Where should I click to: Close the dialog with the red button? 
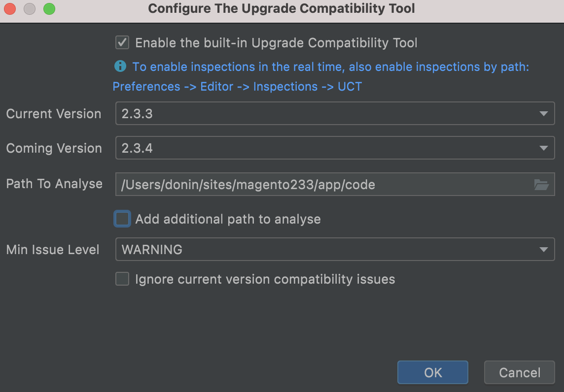tap(10, 9)
